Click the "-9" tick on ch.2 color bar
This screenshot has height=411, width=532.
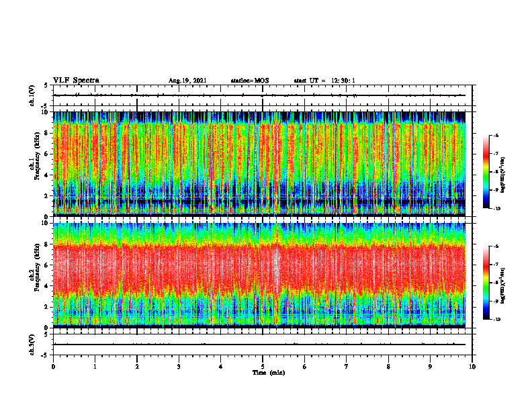click(x=496, y=301)
